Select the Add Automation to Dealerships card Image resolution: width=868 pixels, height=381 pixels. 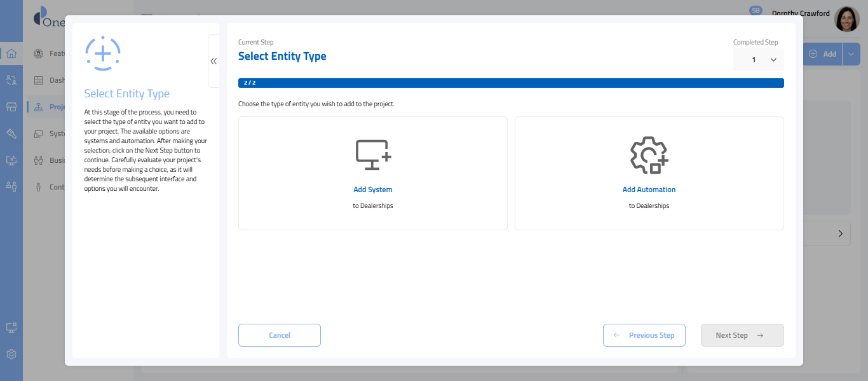click(x=649, y=173)
